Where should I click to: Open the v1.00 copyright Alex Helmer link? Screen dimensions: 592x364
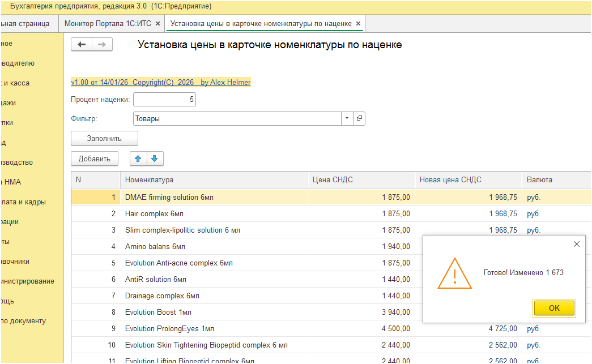160,82
